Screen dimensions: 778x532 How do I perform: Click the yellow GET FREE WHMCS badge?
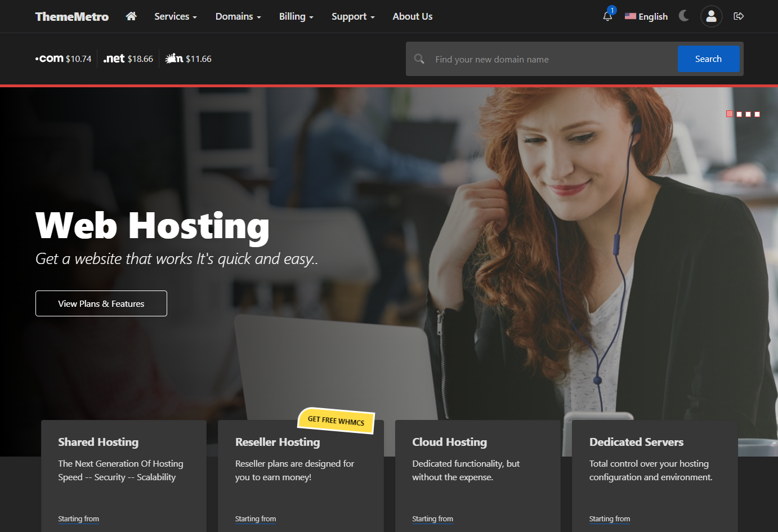pos(337,421)
